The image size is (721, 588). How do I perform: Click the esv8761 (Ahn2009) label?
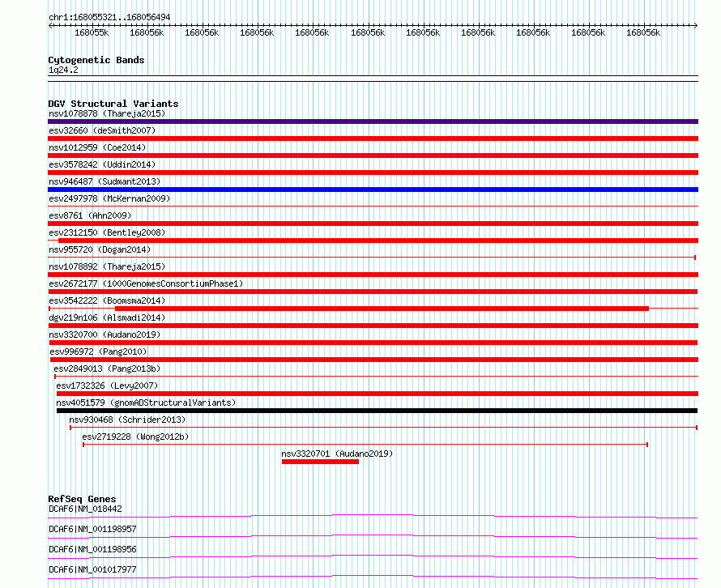90,215
